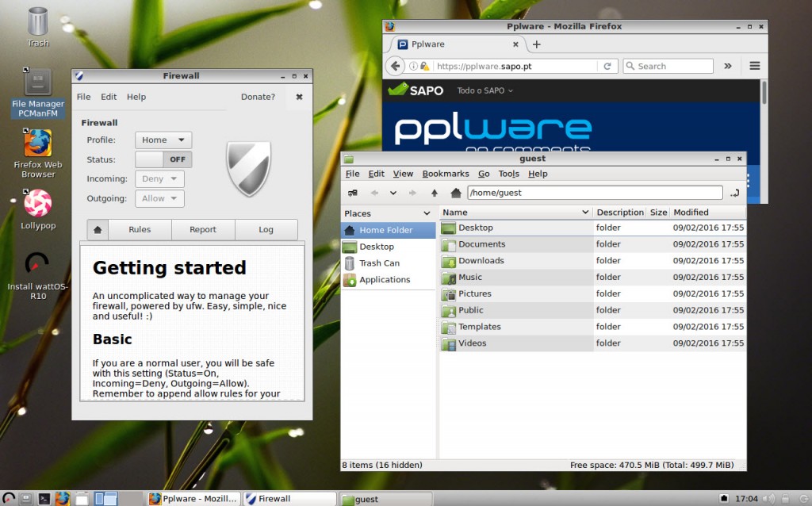Open Firewall File menu

click(83, 97)
